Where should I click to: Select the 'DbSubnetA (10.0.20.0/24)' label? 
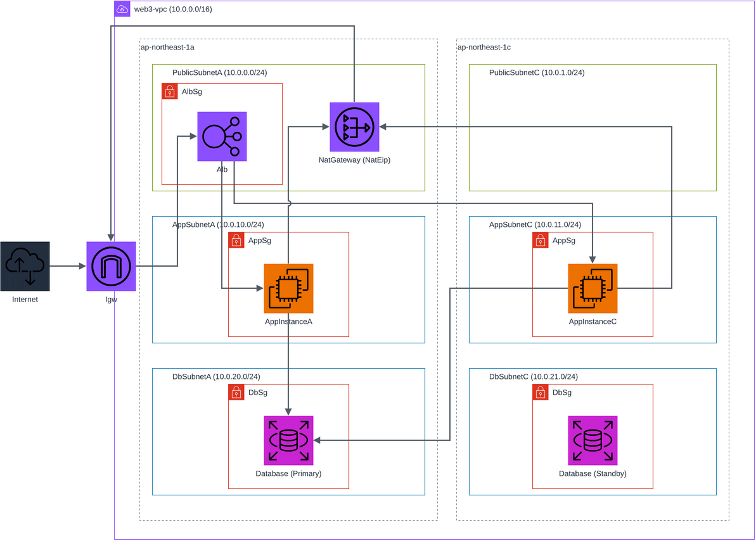click(x=216, y=376)
